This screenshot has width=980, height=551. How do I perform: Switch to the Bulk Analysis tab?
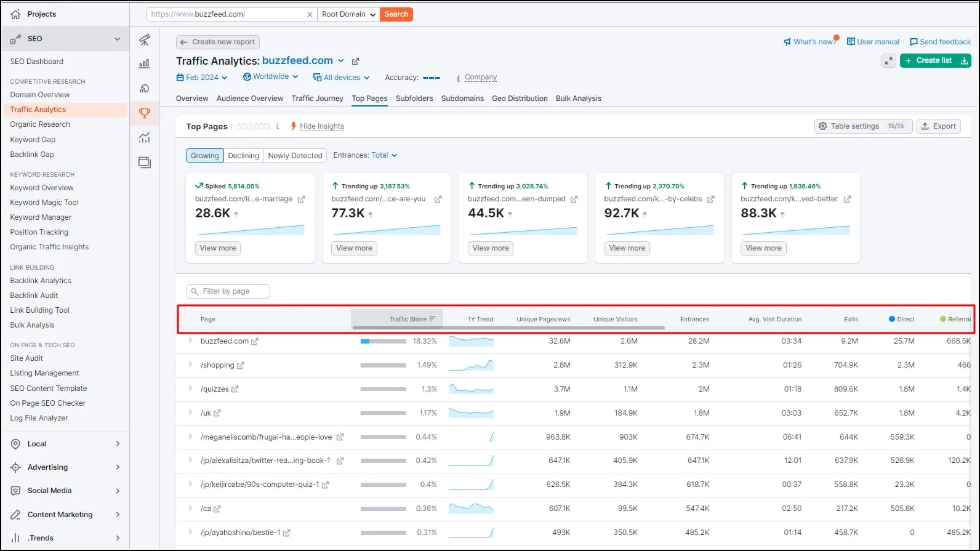point(578,99)
